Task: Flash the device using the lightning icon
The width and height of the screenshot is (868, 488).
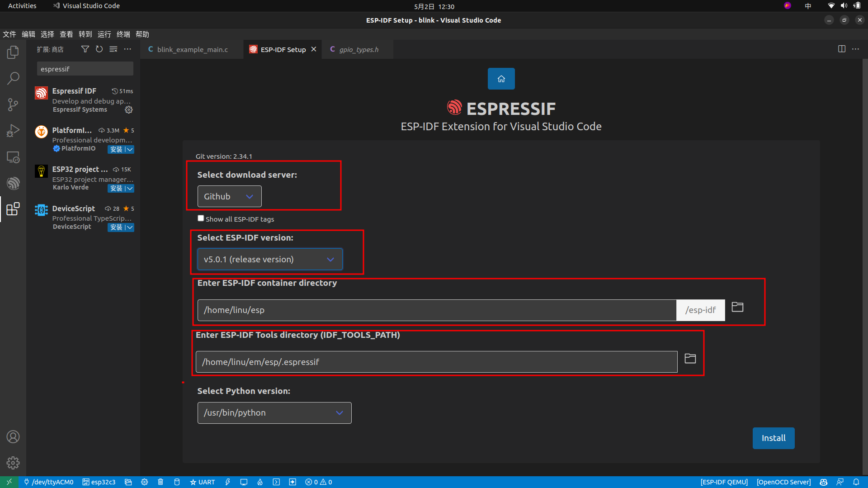Action: [227, 482]
